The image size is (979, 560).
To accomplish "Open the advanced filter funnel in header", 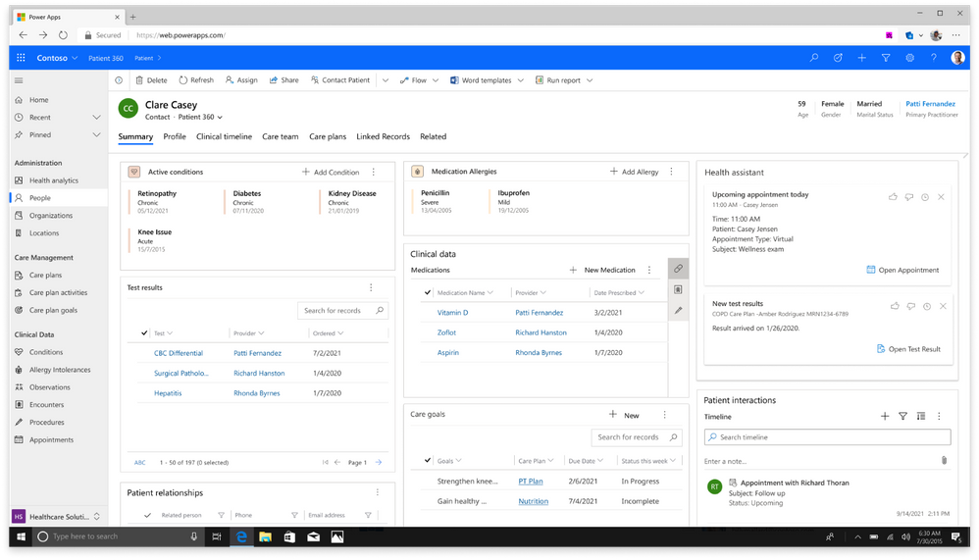I will pyautogui.click(x=886, y=58).
